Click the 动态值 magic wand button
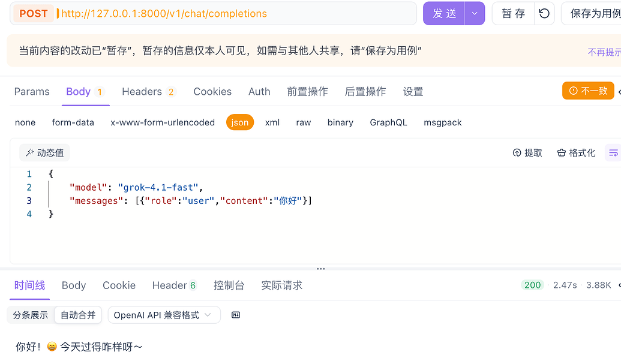 (44, 153)
